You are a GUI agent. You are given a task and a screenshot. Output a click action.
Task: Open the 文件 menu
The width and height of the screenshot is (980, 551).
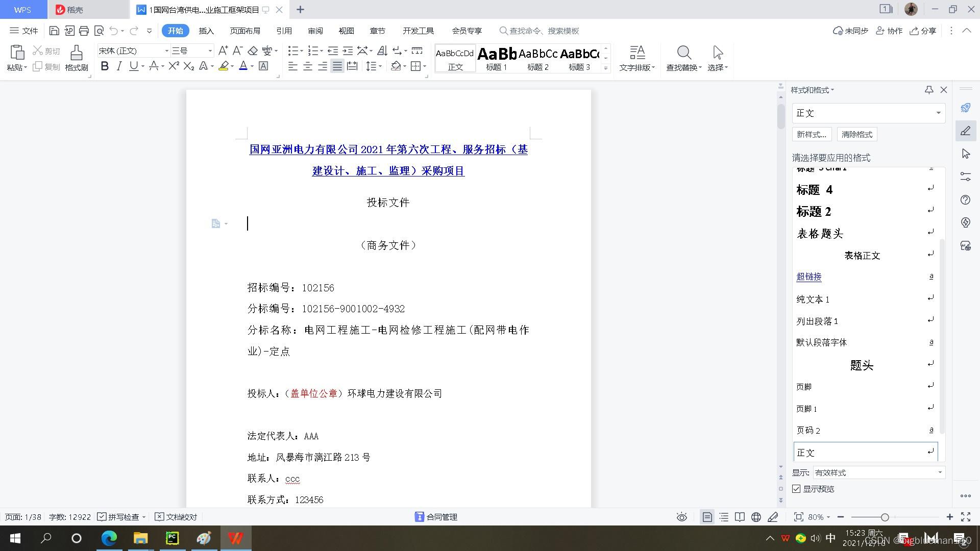pyautogui.click(x=24, y=31)
